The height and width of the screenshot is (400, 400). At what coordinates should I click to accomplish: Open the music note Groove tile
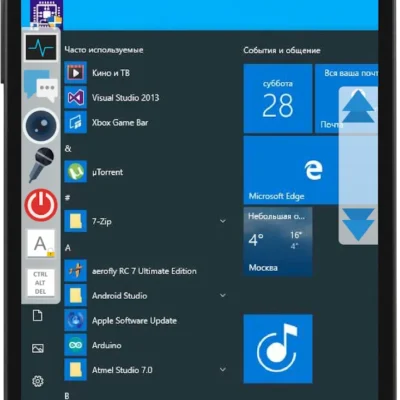click(278, 349)
